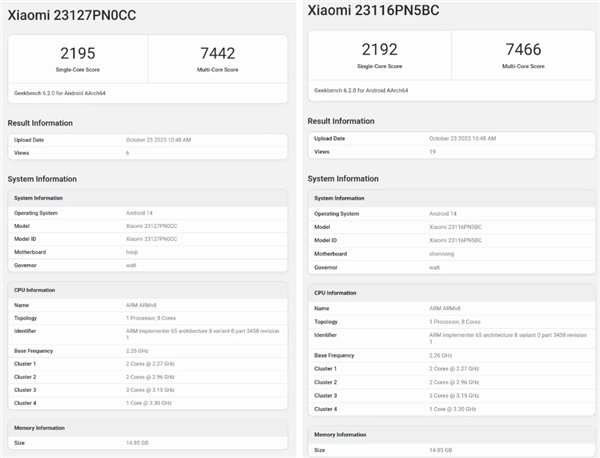Select the 7442 multi-core score
Viewport: 600px width, 458px height.
point(217,53)
